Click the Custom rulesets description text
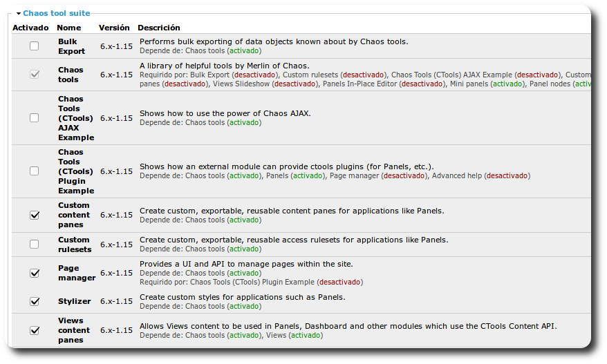Screen dimensions: 607x364 (294, 240)
